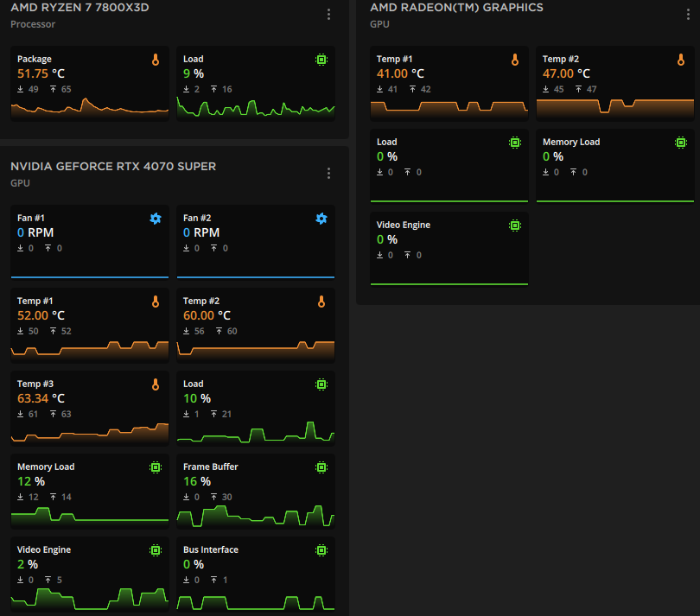Select the Radeon Temp #2 graph
This screenshot has height=616, width=700.
[615, 109]
